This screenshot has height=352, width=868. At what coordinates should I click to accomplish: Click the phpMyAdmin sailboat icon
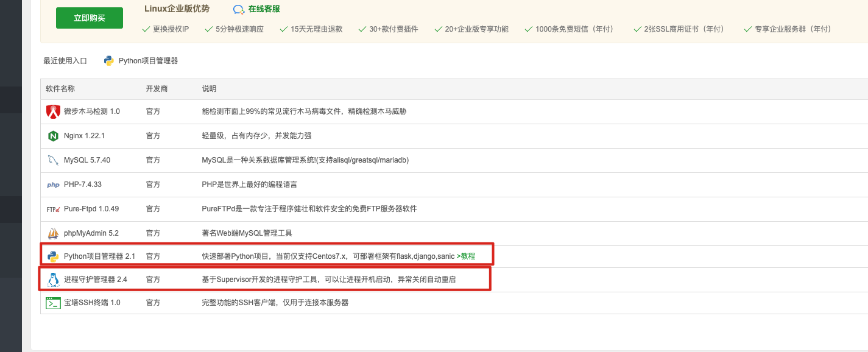coord(53,233)
